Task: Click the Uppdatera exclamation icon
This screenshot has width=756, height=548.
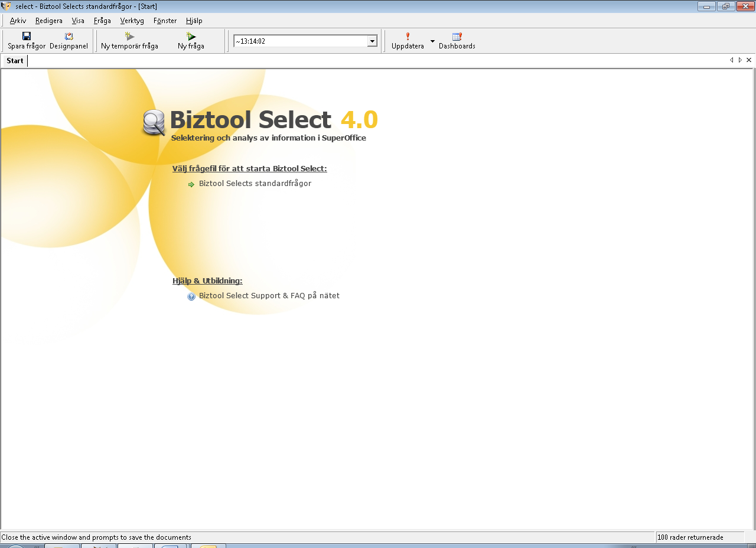Action: coord(408,36)
